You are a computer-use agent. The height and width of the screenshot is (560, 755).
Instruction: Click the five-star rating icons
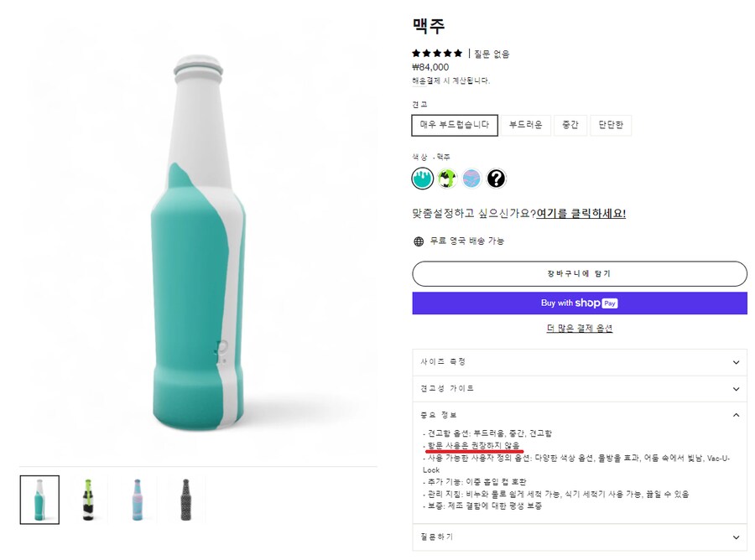(437, 54)
